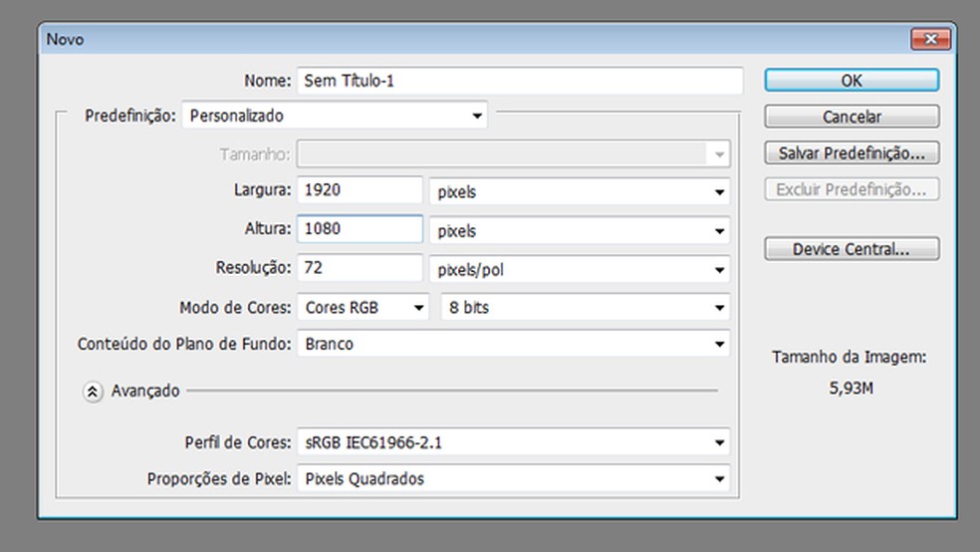Open the Proporções de Pixel dropdown
Screen dimensions: 980x552
click(x=512, y=479)
